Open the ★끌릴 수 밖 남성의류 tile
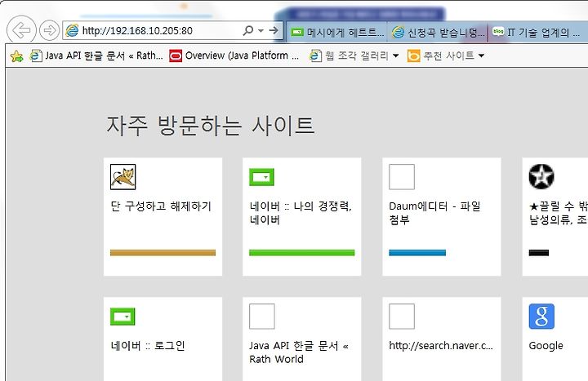The image size is (588, 381). coord(555,216)
